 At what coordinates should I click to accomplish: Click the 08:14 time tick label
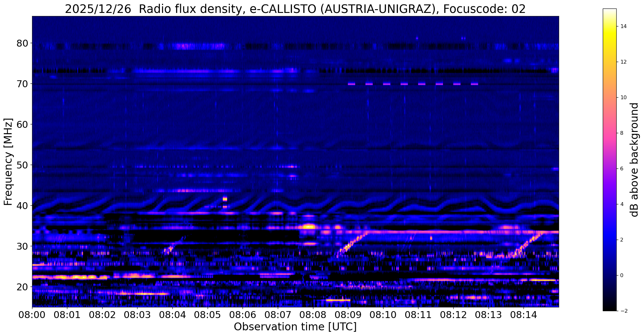point(524,314)
